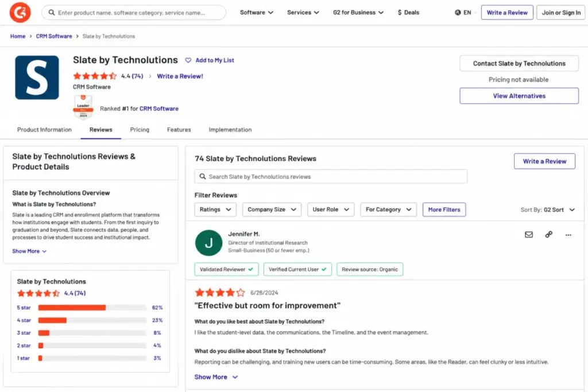Click Join or Sign In button

(x=561, y=13)
